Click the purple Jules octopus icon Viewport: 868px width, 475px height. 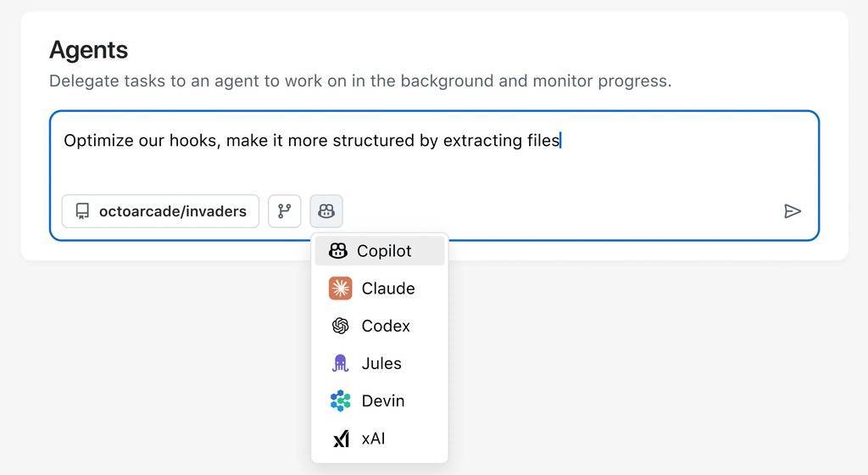[x=341, y=363]
